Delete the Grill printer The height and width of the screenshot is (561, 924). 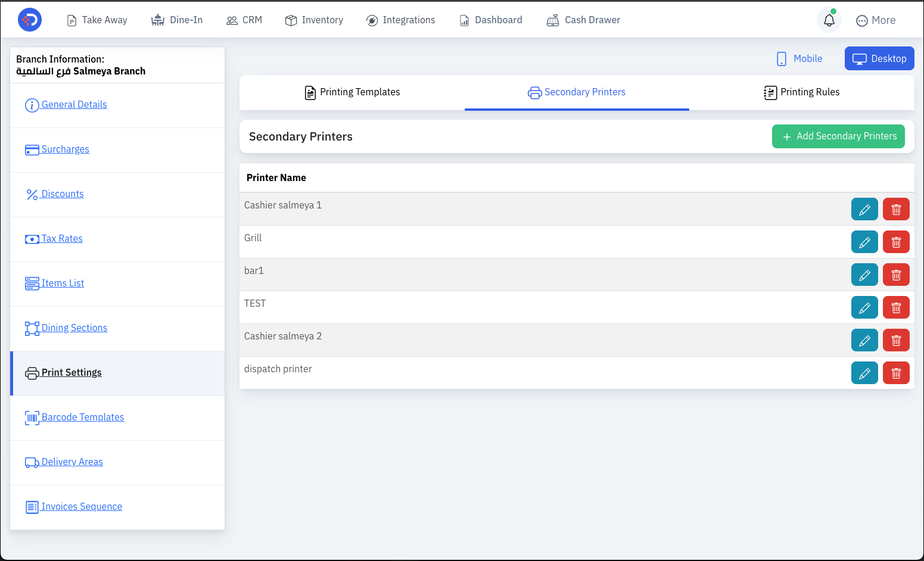pos(896,242)
